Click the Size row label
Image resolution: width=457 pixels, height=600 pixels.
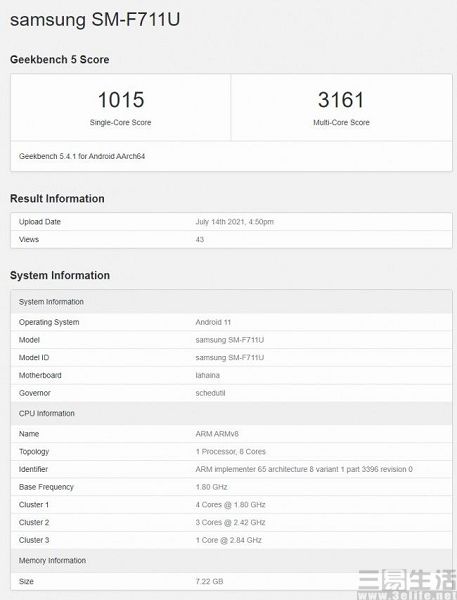coord(26,581)
